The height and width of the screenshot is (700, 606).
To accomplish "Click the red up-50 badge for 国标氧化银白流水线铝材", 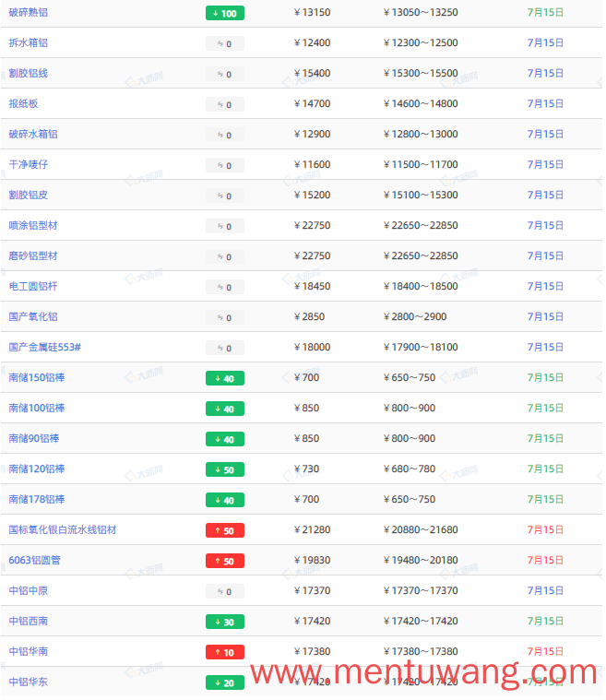I will click(225, 530).
